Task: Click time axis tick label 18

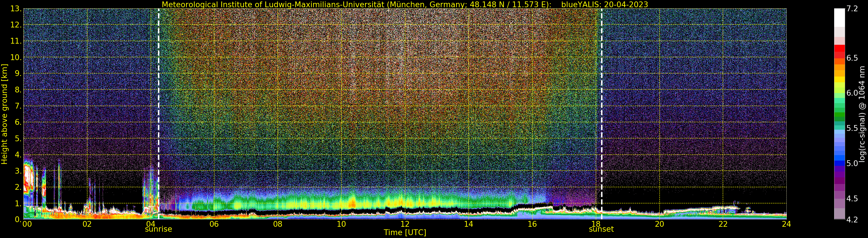Action: pyautogui.click(x=596, y=224)
